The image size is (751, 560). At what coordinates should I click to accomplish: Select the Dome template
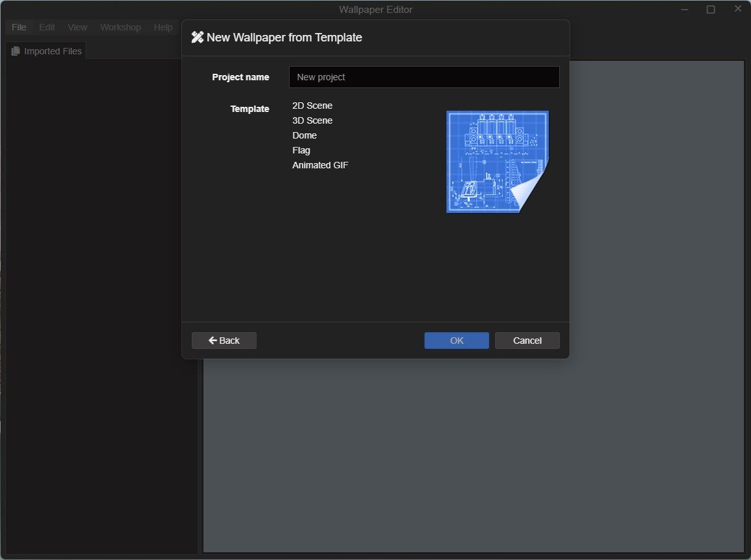pyautogui.click(x=304, y=135)
